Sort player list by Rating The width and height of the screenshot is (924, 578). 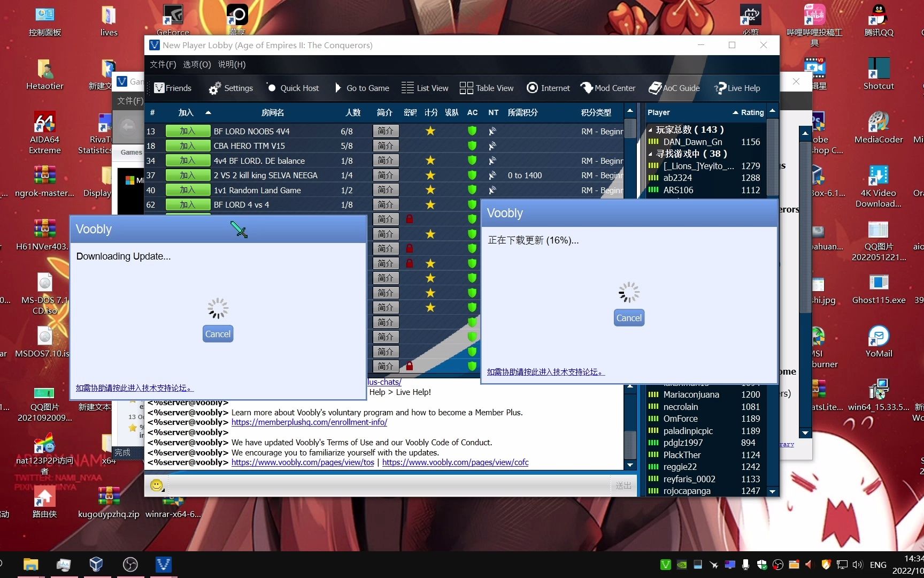pyautogui.click(x=752, y=112)
